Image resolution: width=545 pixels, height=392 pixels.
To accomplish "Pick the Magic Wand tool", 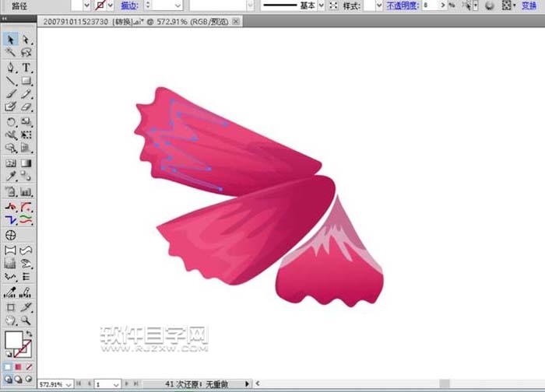I will tap(12, 52).
